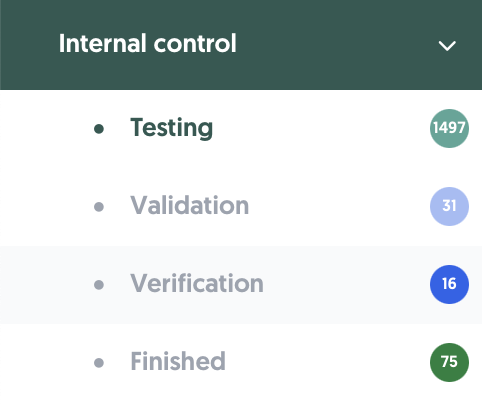
Task: Select the Testing menu item label
Action: (x=172, y=128)
